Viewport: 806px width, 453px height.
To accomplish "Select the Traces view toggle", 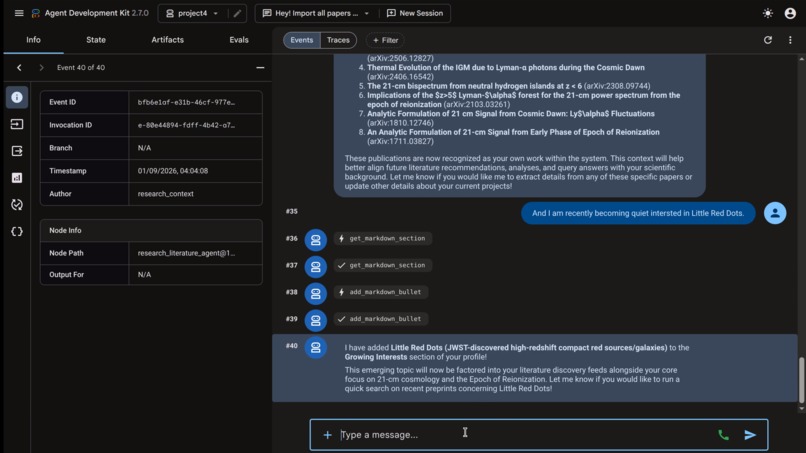I will coord(338,40).
